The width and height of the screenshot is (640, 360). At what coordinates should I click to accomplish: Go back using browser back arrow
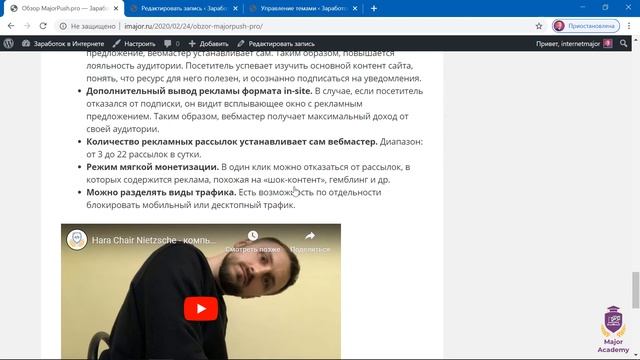click(11, 26)
